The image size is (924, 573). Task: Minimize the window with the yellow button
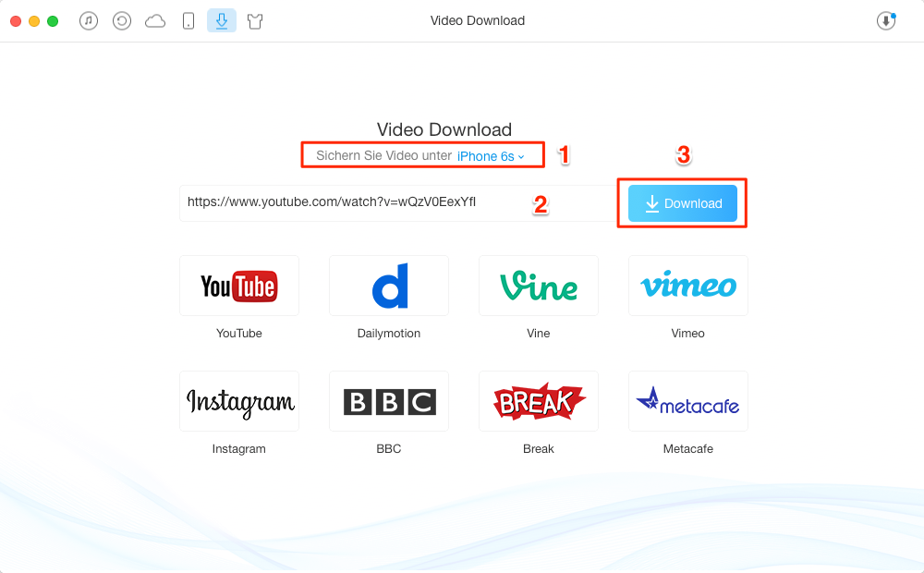tap(34, 21)
